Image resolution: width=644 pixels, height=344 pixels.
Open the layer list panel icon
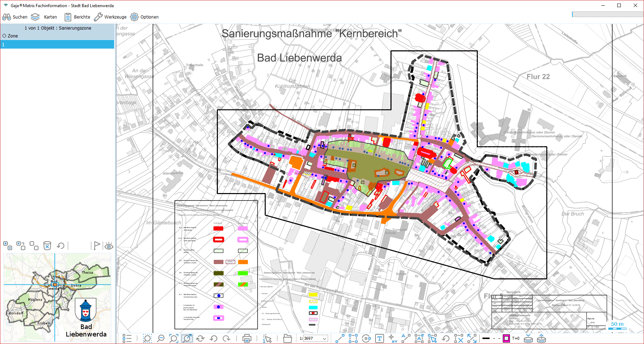click(127, 338)
